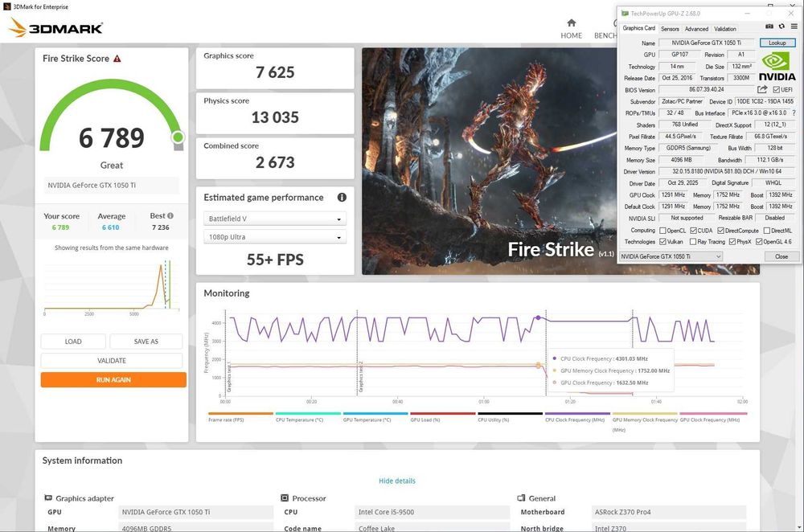Open the Battlefield V game dropdown

point(275,219)
